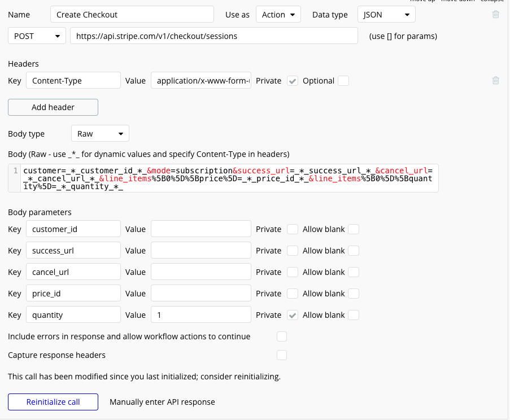Image resolution: width=510 pixels, height=420 pixels.
Task: Edit the Create Checkout name field
Action: coord(132,15)
